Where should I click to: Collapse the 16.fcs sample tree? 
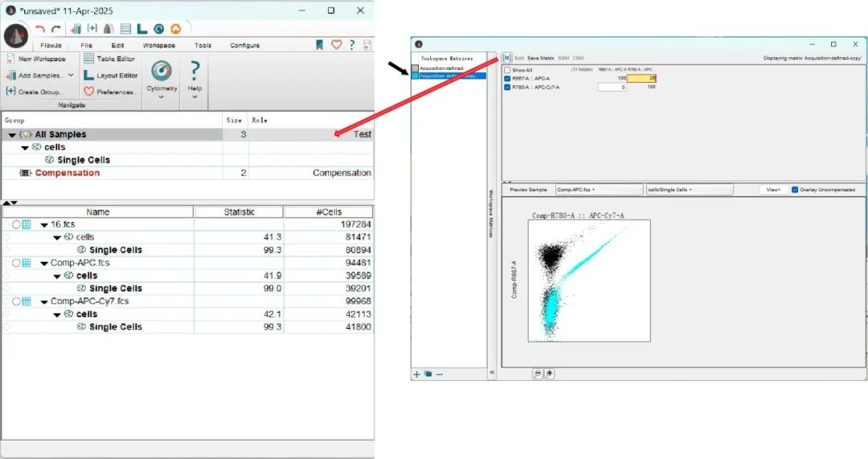[x=43, y=224]
